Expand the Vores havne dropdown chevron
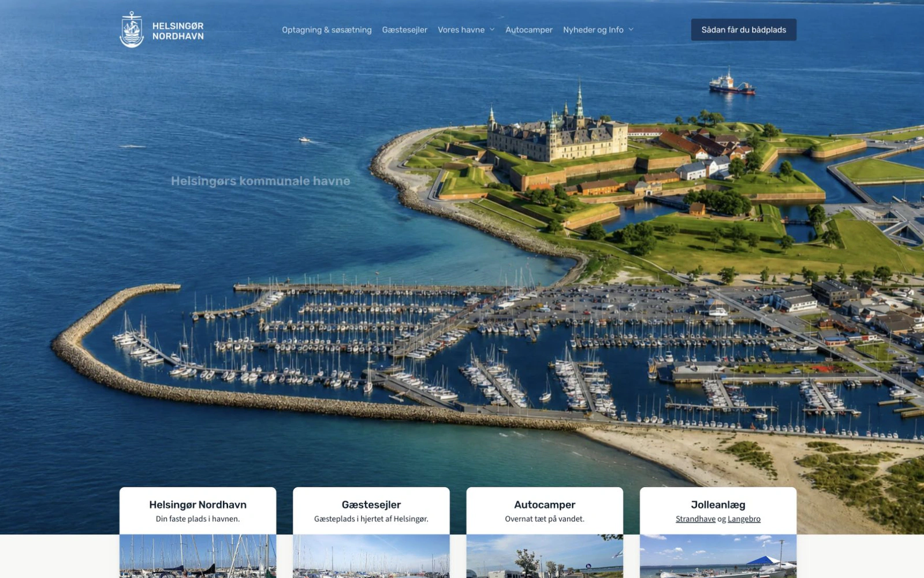Image resolution: width=924 pixels, height=578 pixels. tap(492, 30)
